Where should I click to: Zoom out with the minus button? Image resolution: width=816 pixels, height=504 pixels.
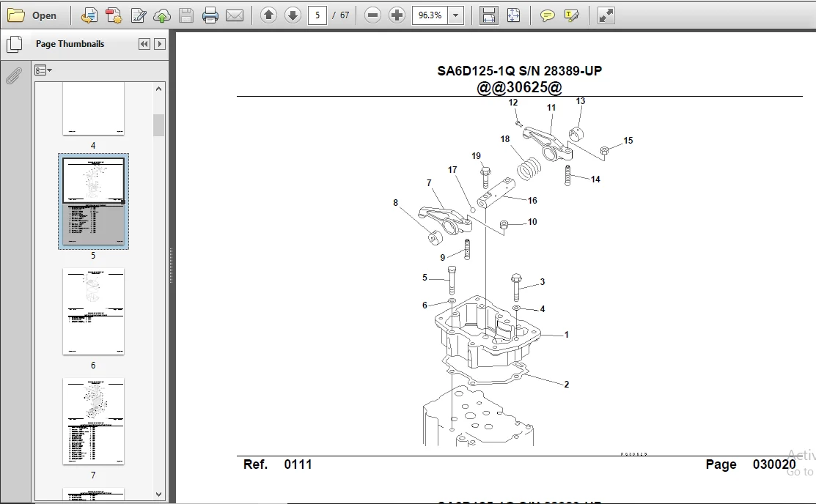coord(372,15)
